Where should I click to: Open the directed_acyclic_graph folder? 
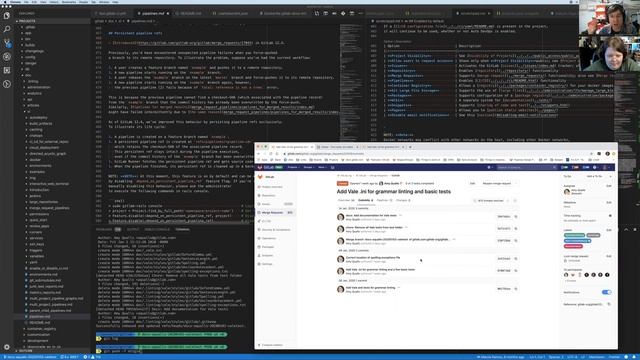point(47,153)
